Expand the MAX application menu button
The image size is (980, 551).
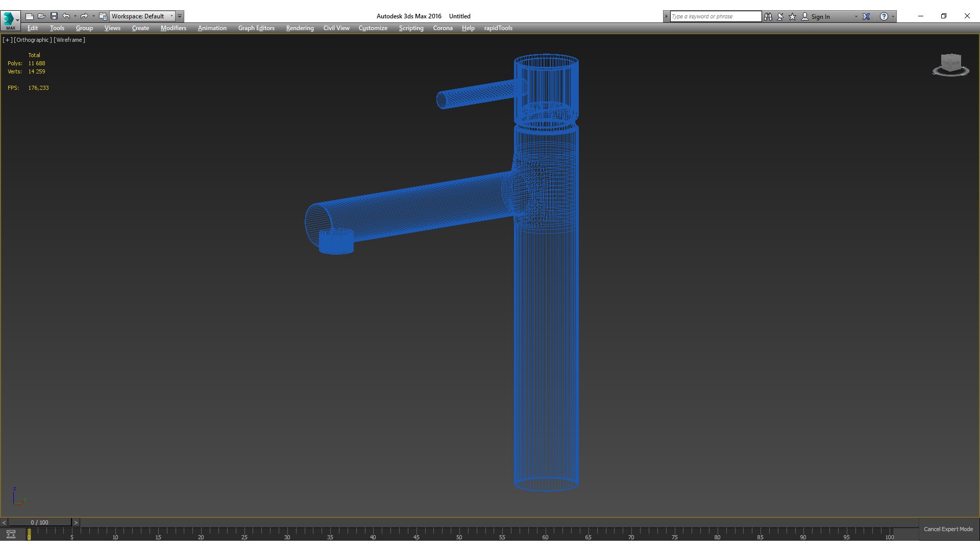point(10,20)
